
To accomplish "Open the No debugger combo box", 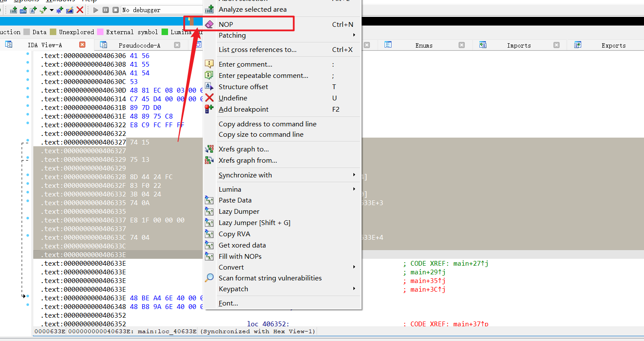I will (x=162, y=10).
